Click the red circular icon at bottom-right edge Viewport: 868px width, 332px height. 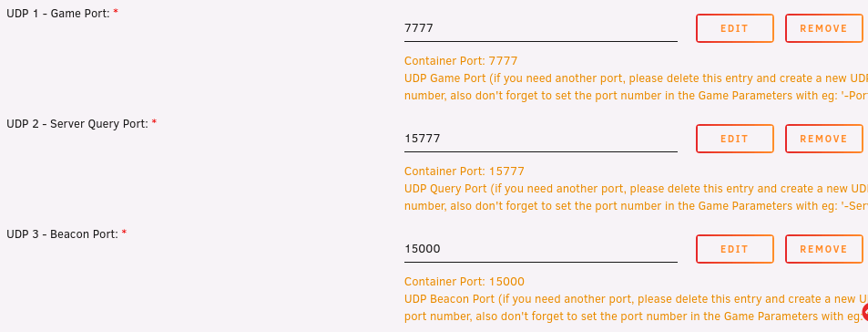click(x=865, y=312)
